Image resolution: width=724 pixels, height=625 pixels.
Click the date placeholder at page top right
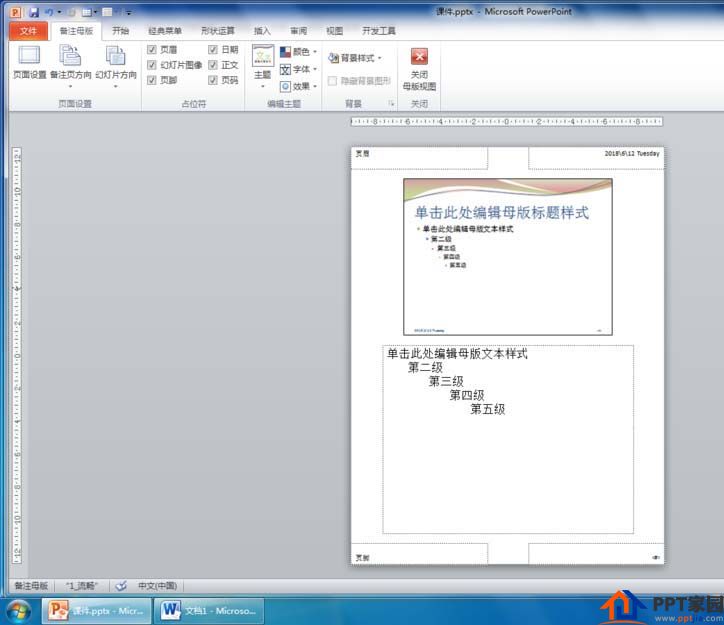pyautogui.click(x=596, y=158)
